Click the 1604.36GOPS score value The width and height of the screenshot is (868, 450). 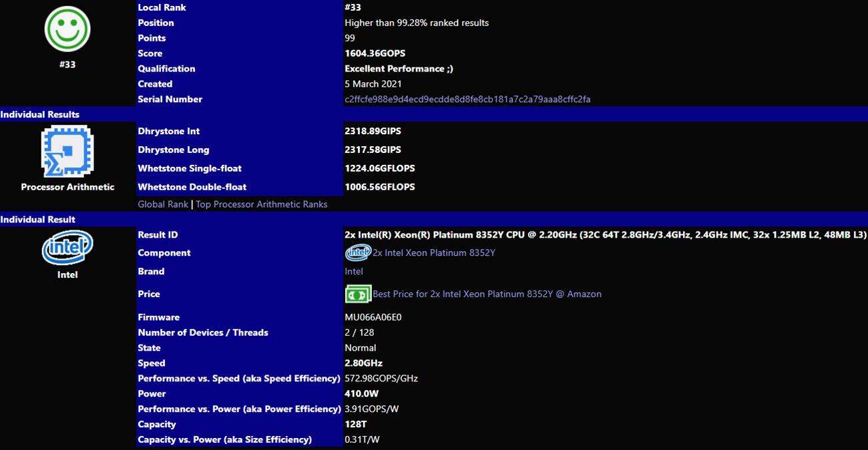pyautogui.click(x=375, y=53)
